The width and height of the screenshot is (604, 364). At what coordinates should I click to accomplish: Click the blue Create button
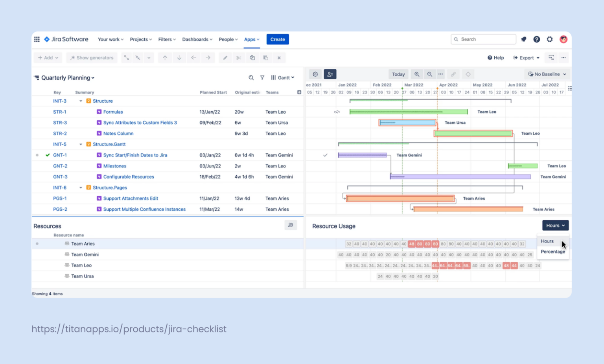click(278, 39)
